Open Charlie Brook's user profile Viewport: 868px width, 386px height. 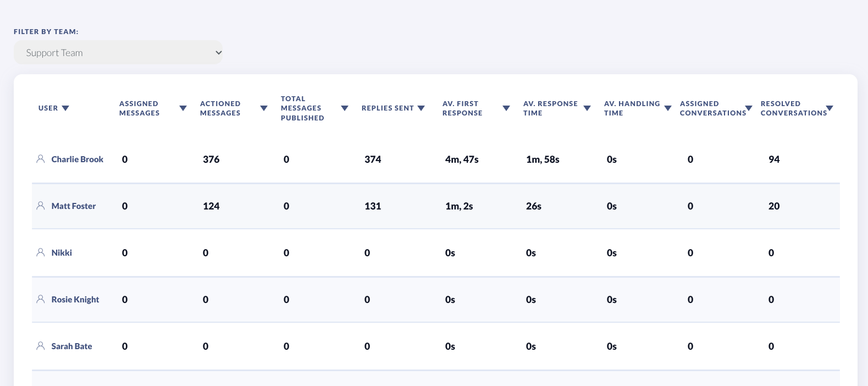(78, 159)
